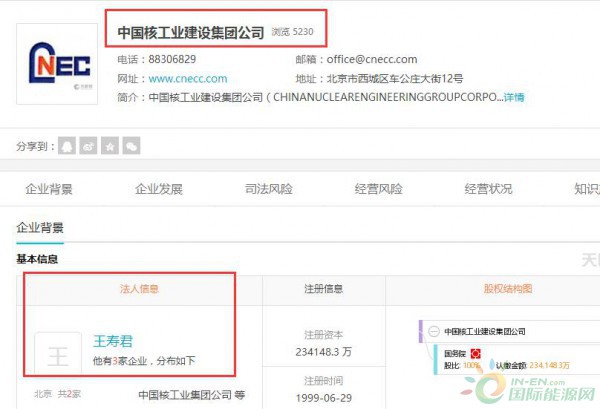Click the company title 中国核工业建设集团公司
Screen dimensions: 600x409
(x=190, y=32)
